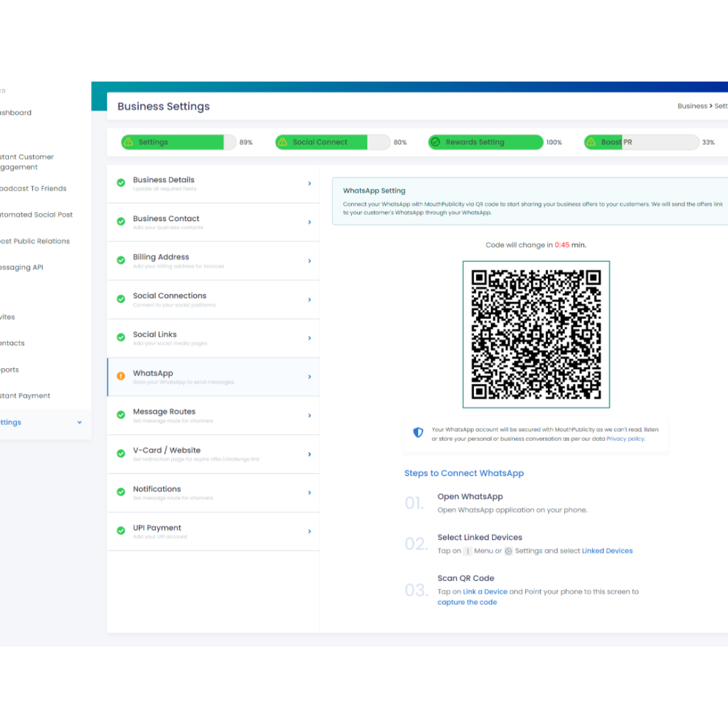Click the green checkmark beside Business Contact
The width and height of the screenshot is (728, 728).
tap(121, 222)
